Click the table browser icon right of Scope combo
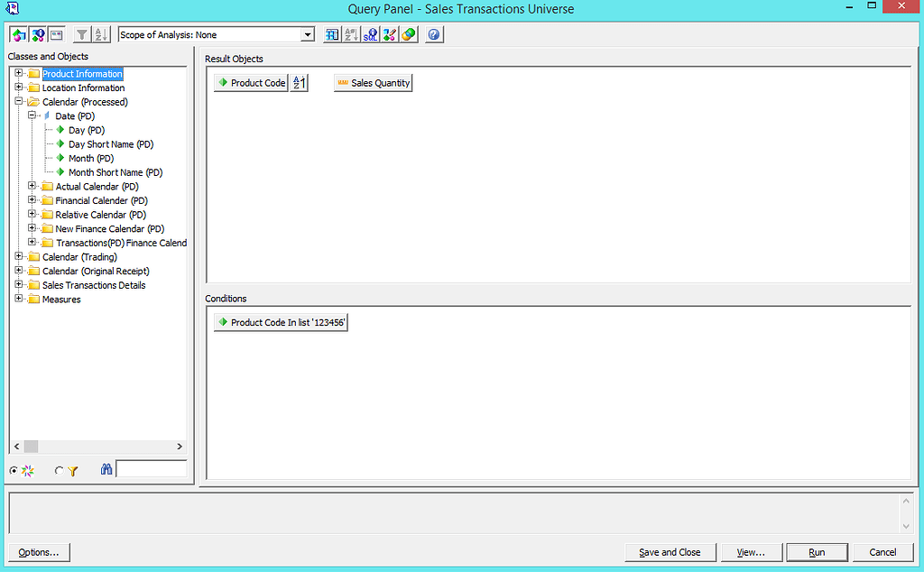 click(x=332, y=34)
